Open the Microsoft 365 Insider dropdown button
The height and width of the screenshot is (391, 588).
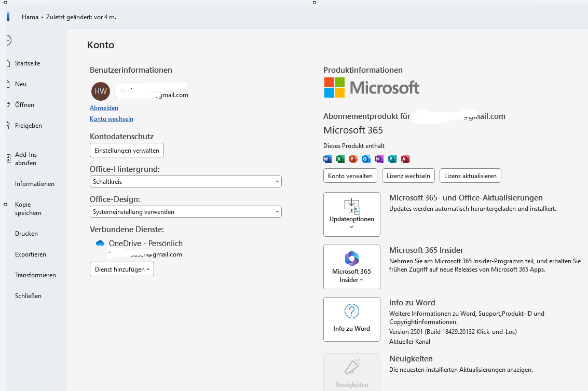click(x=352, y=267)
